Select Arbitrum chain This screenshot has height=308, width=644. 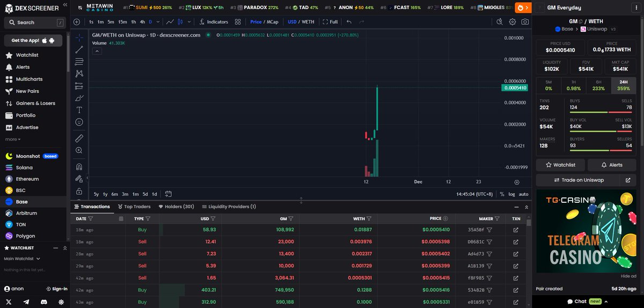26,213
